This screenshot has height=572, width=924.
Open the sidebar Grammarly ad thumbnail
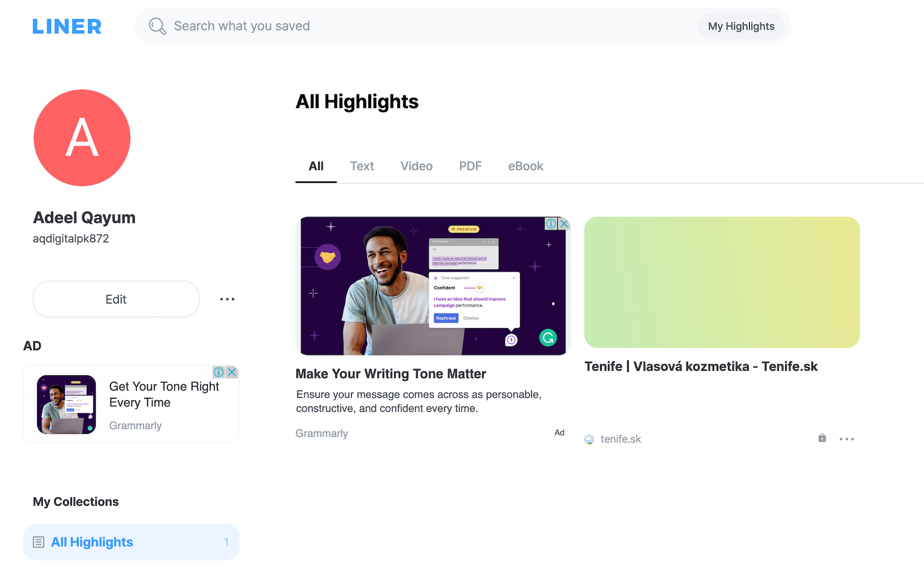[x=66, y=404]
